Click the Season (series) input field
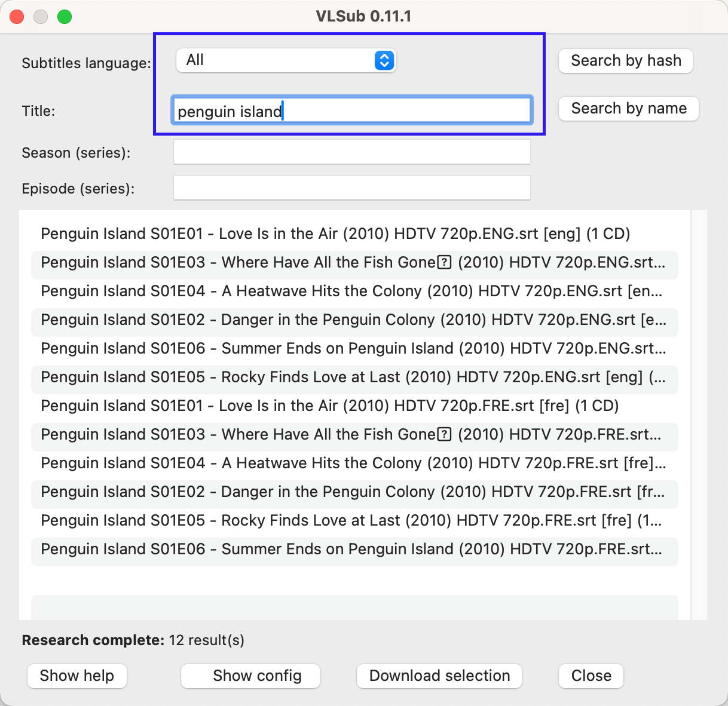 coord(352,152)
